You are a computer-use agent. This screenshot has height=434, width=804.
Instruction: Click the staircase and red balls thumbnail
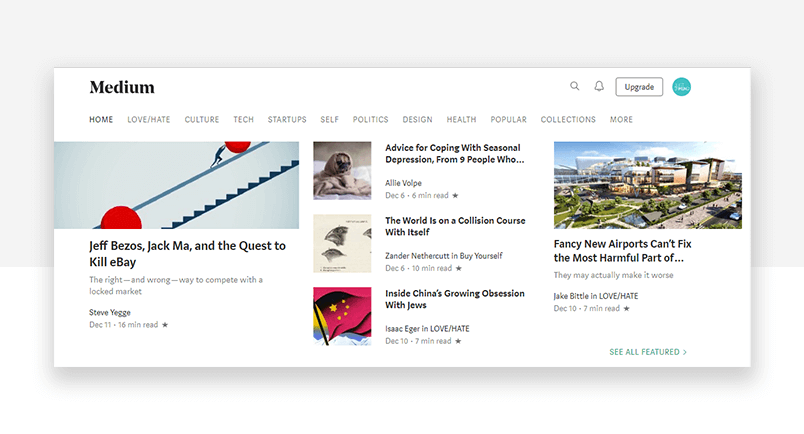click(176, 185)
